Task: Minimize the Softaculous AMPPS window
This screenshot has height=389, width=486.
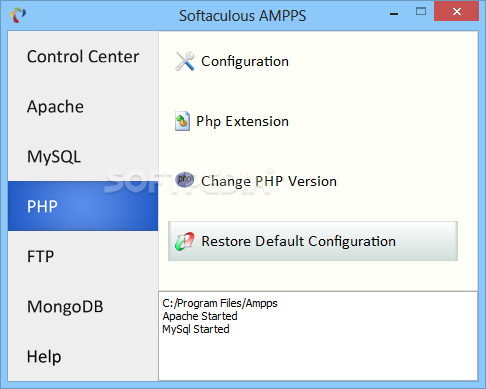Action: (394, 14)
